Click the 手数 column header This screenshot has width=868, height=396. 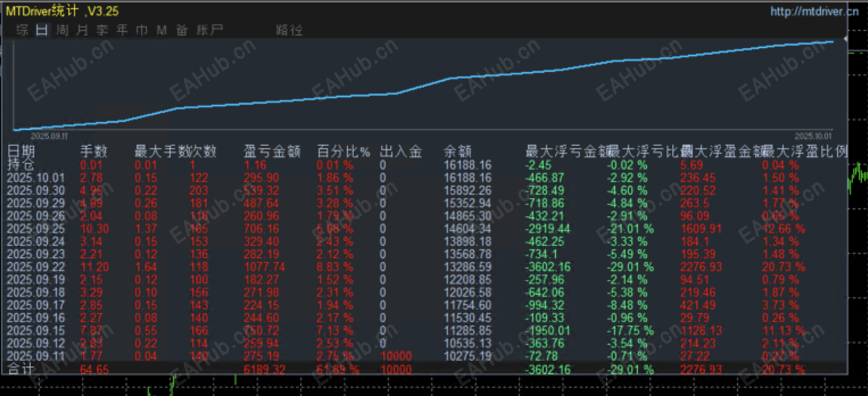coord(93,151)
